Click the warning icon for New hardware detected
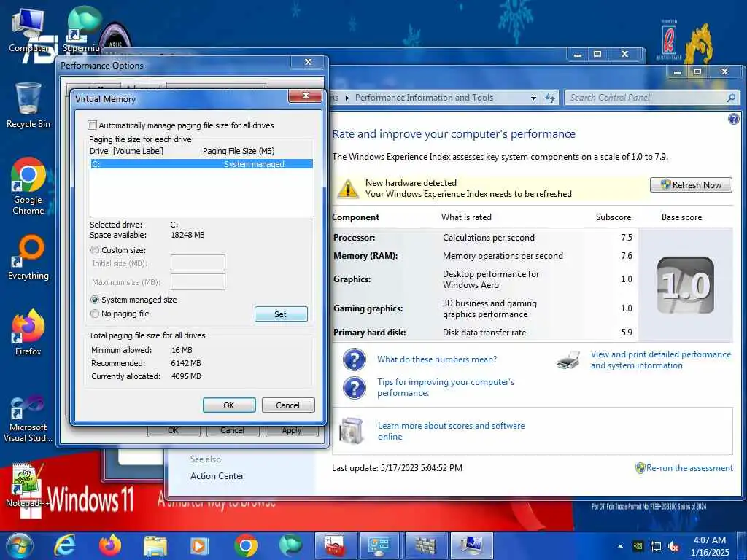Image resolution: width=747 pixels, height=560 pixels. pyautogui.click(x=348, y=189)
